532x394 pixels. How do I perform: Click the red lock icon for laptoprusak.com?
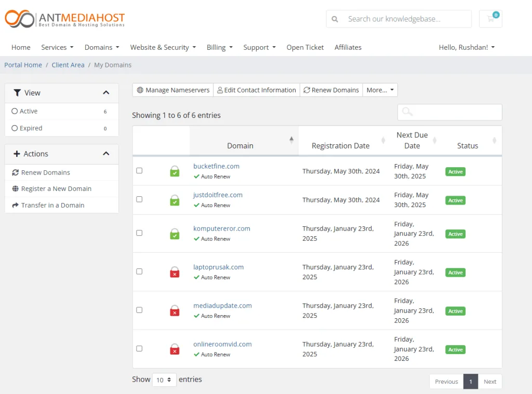175,271
